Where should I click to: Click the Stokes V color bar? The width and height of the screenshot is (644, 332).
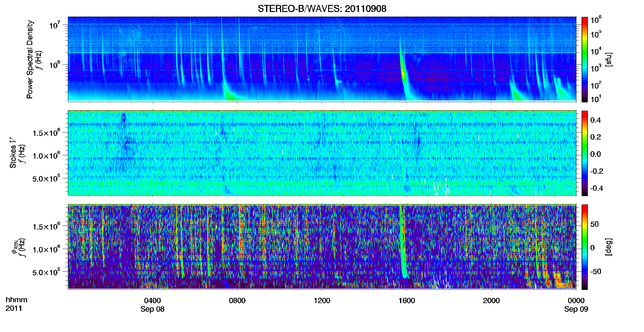pos(585,153)
